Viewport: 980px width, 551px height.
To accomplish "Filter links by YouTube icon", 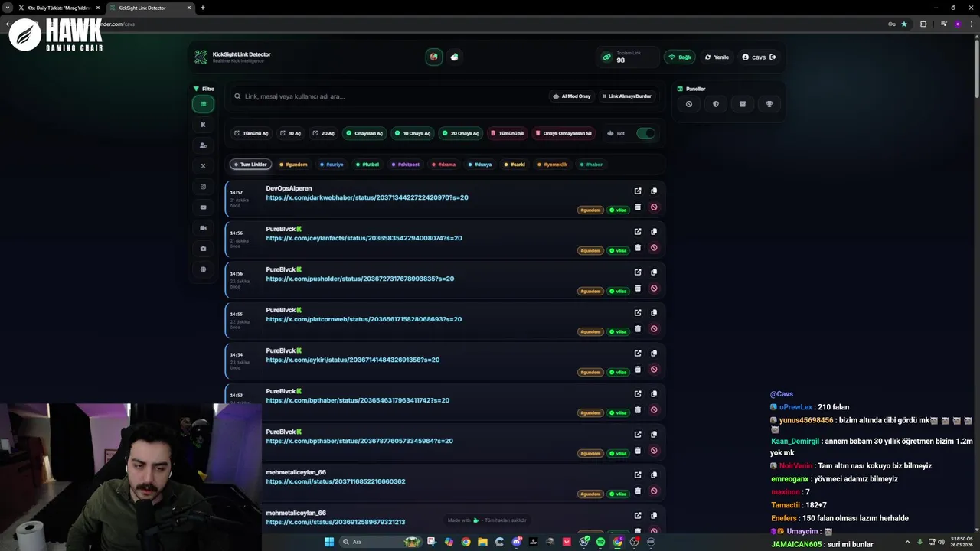I will point(203,207).
